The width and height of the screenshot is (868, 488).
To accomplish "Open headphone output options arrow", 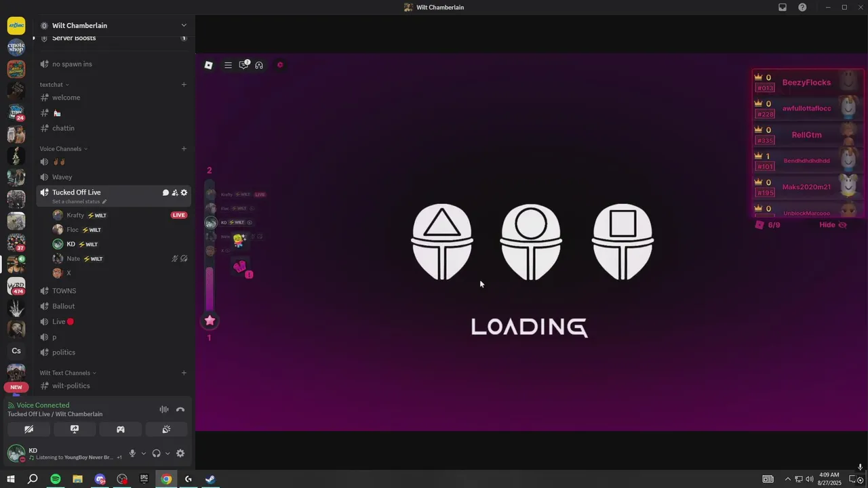I will pyautogui.click(x=167, y=453).
